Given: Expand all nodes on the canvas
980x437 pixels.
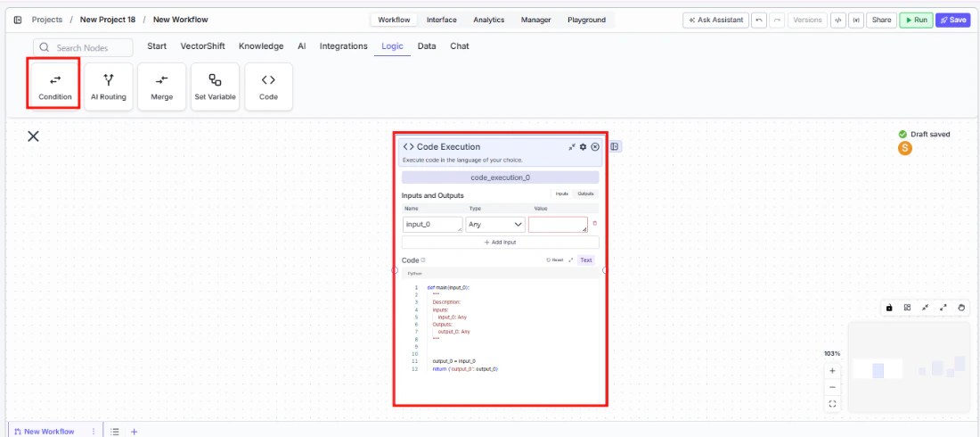Looking at the screenshot, I should tap(943, 308).
